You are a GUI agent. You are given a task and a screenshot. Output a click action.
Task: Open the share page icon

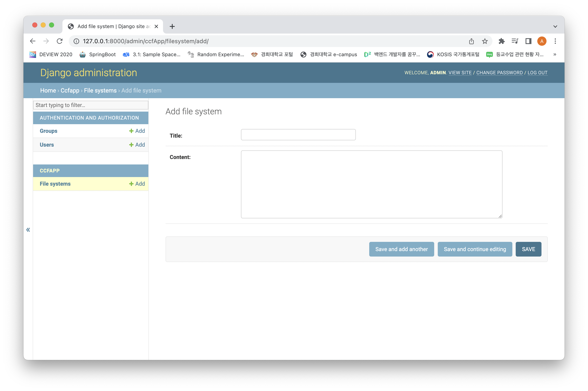[471, 41]
